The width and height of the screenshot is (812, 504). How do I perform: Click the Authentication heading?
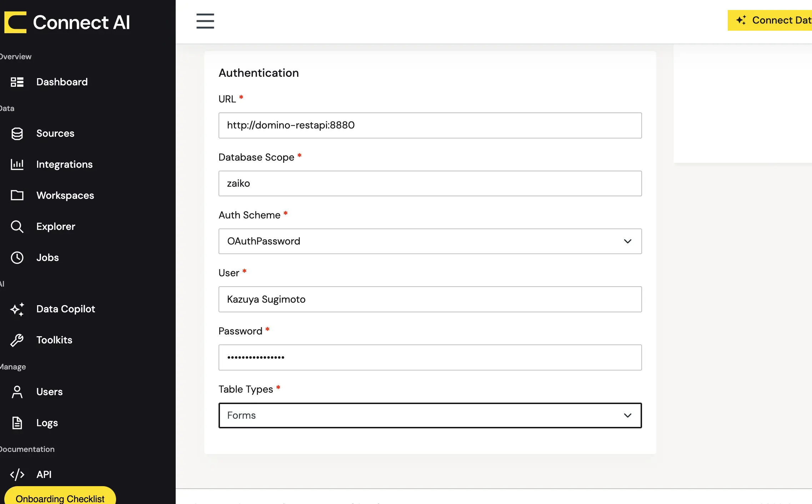coord(259,73)
